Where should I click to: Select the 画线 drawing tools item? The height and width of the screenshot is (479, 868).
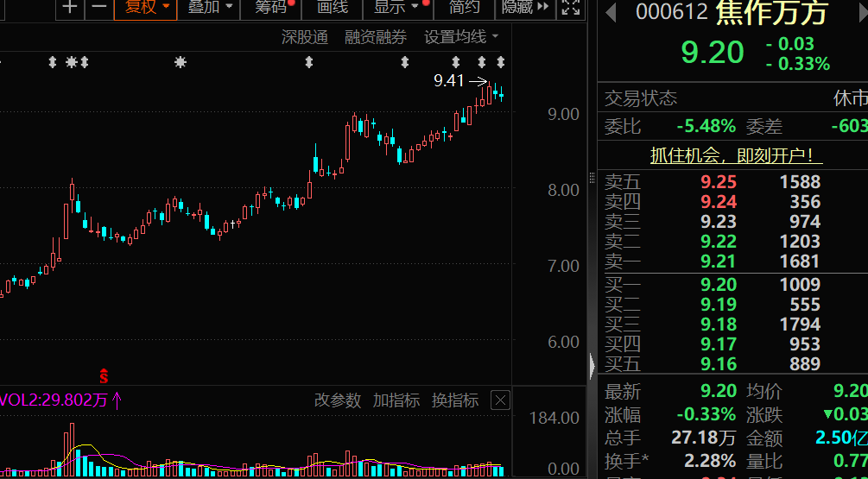(x=333, y=8)
